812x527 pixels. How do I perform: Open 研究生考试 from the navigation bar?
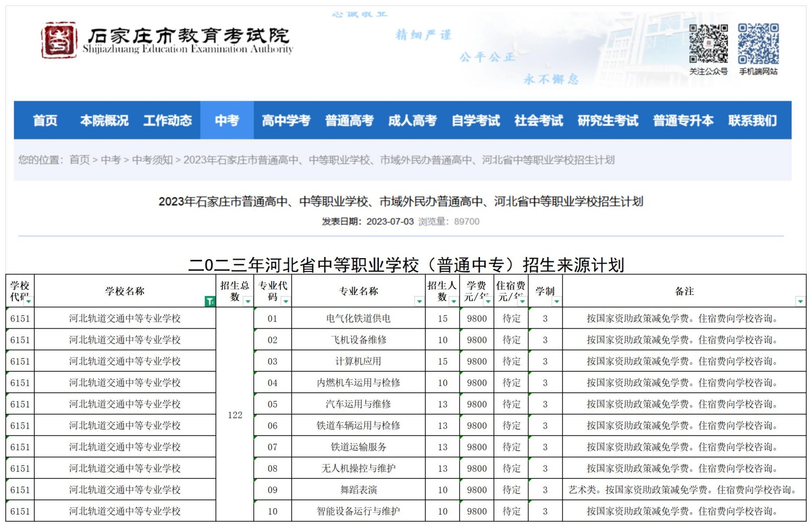click(607, 120)
